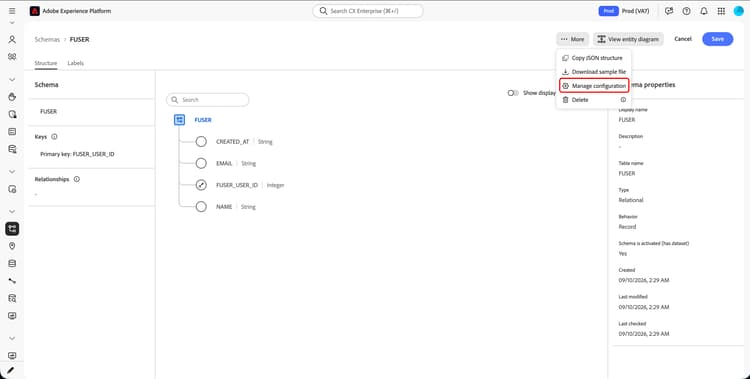Open the More dropdown button
Viewport: 750px width, 379px height.
pos(572,39)
